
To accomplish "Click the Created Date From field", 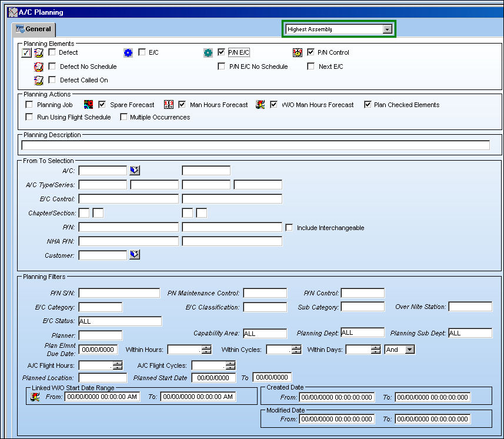I will [x=336, y=397].
